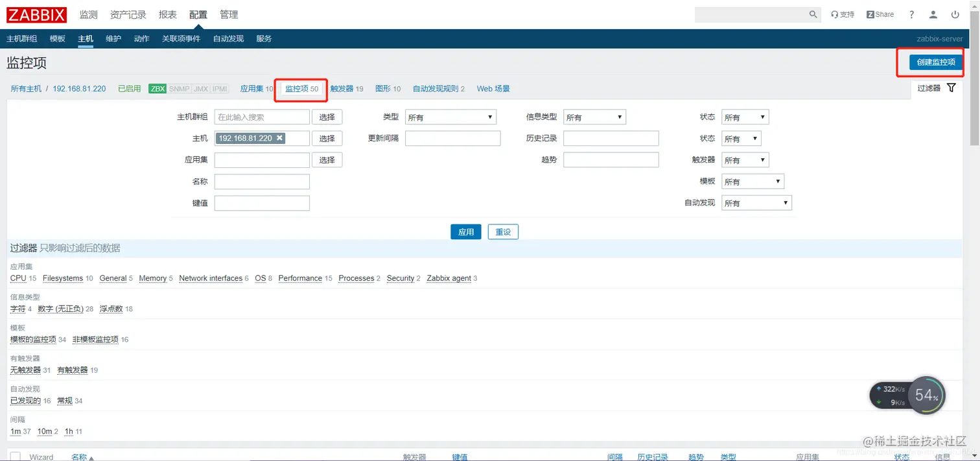Open the 信息类型 dropdown
Screen dimensions: 980x461
594,117
